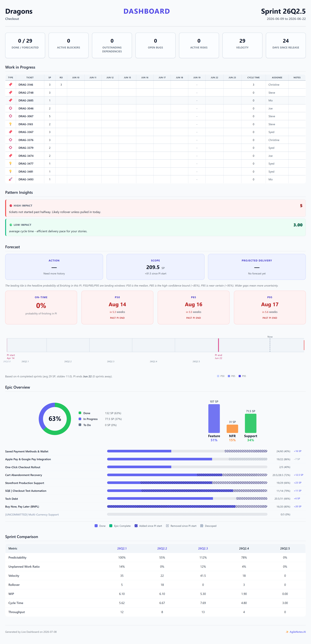Click the AgileNotes.AI sparkle icon

287,632
